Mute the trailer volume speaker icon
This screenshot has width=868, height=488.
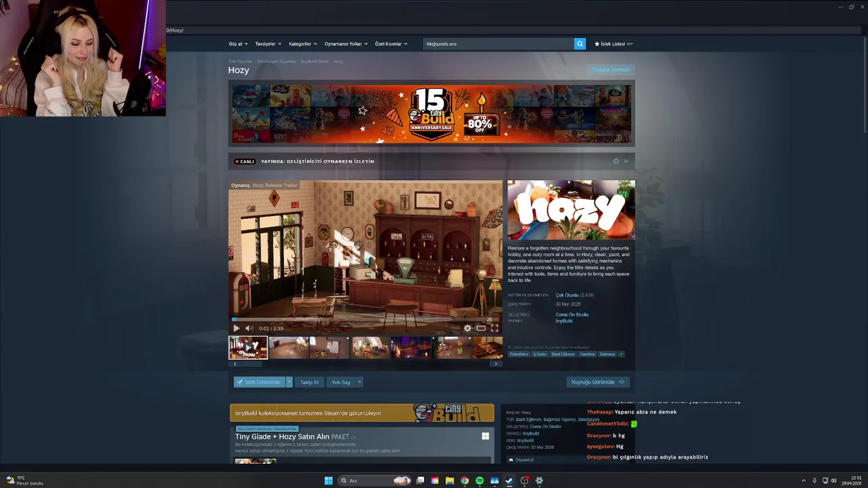pyautogui.click(x=249, y=328)
